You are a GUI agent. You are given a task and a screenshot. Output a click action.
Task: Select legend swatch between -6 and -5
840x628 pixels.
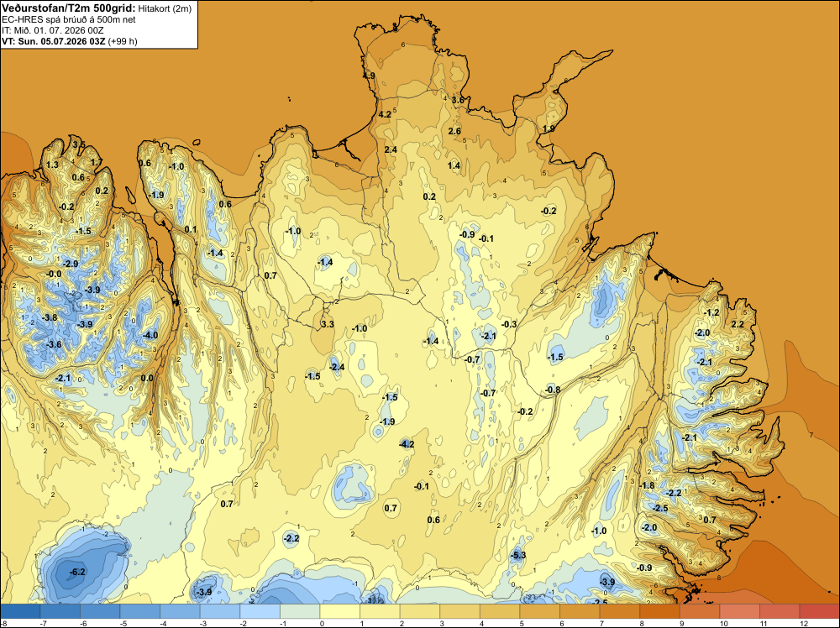click(100, 611)
